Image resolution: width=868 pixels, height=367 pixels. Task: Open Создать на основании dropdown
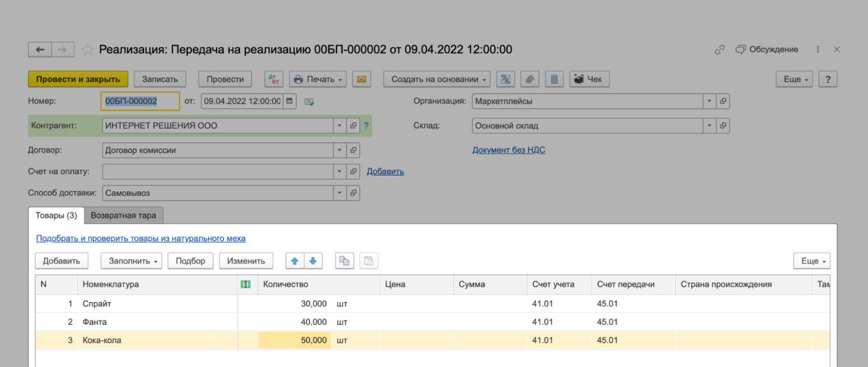click(x=437, y=79)
